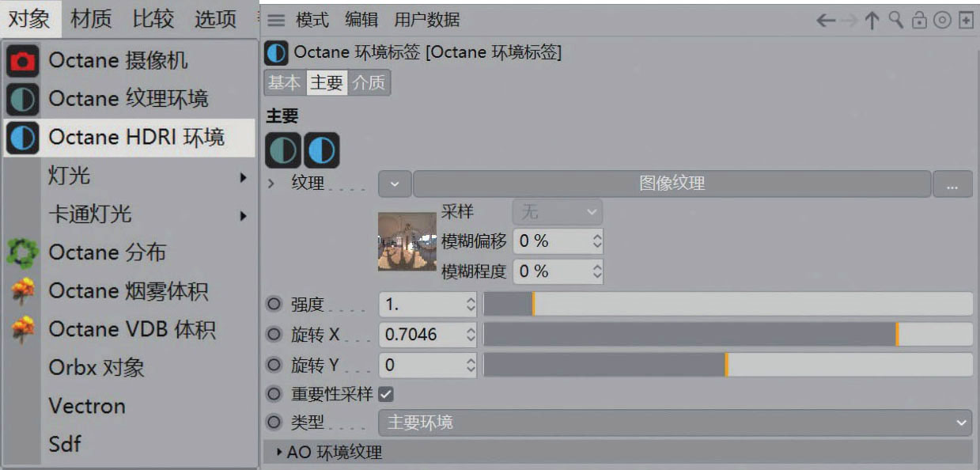Click the 旋转 X stepper arrows
Viewport: 980px width, 470px height.
(471, 335)
